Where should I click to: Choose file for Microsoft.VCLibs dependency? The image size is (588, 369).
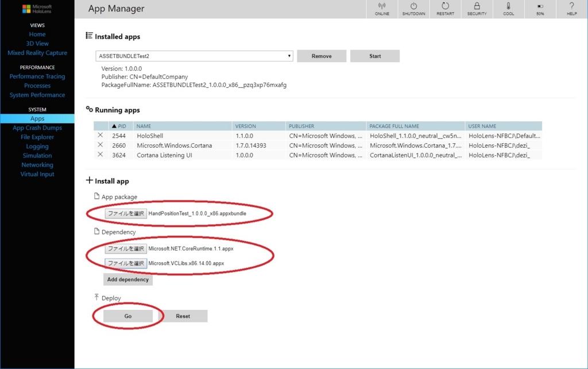[x=126, y=263]
